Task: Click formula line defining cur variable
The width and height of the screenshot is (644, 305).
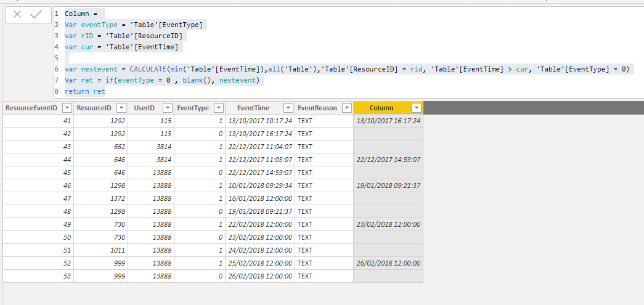Action: pos(121,47)
